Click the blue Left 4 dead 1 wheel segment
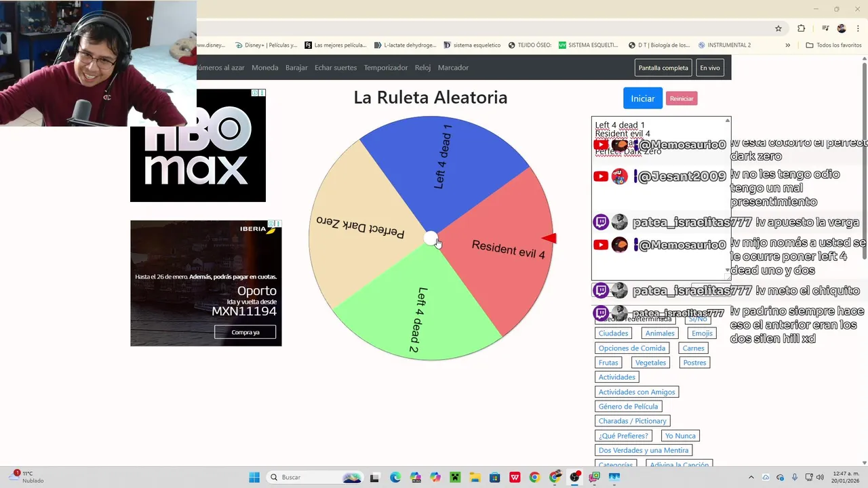 444,163
